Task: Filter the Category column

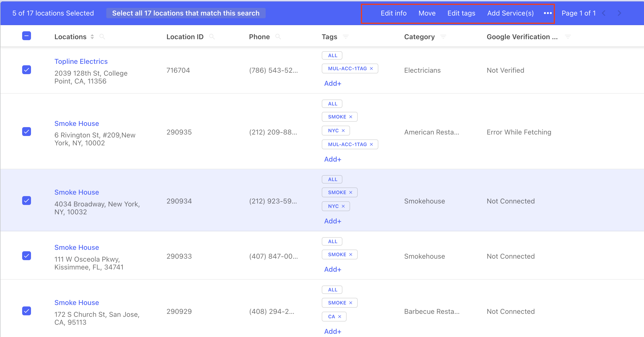Action: 443,37
